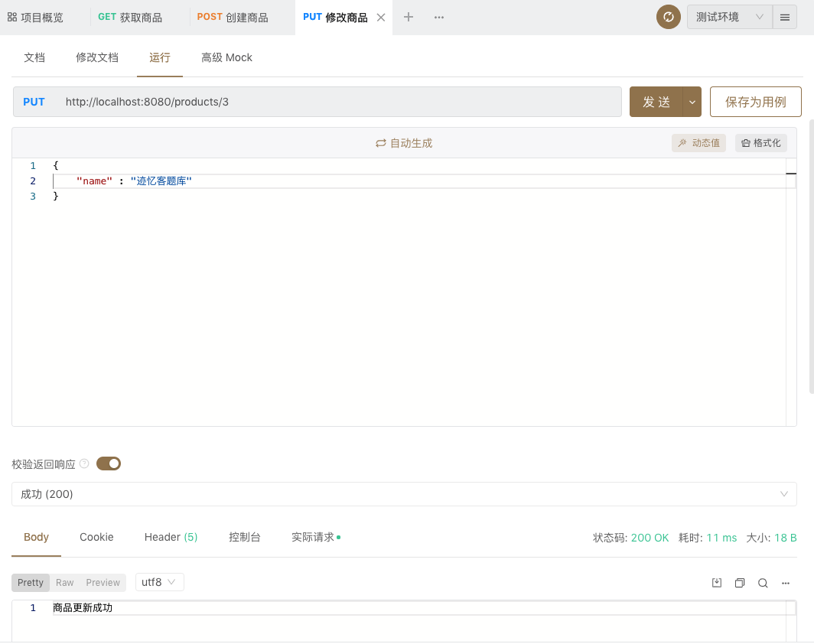Click 保存为用例 button
The image size is (814, 644).
click(x=755, y=102)
